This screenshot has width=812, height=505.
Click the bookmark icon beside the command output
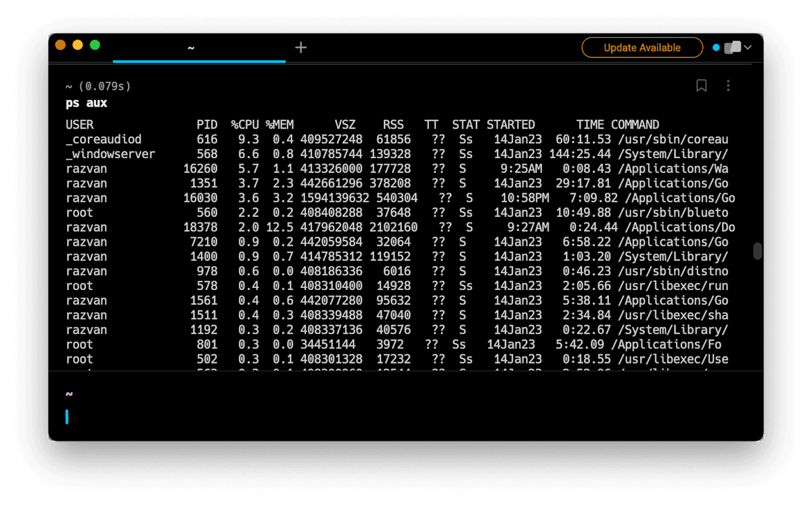coord(701,85)
